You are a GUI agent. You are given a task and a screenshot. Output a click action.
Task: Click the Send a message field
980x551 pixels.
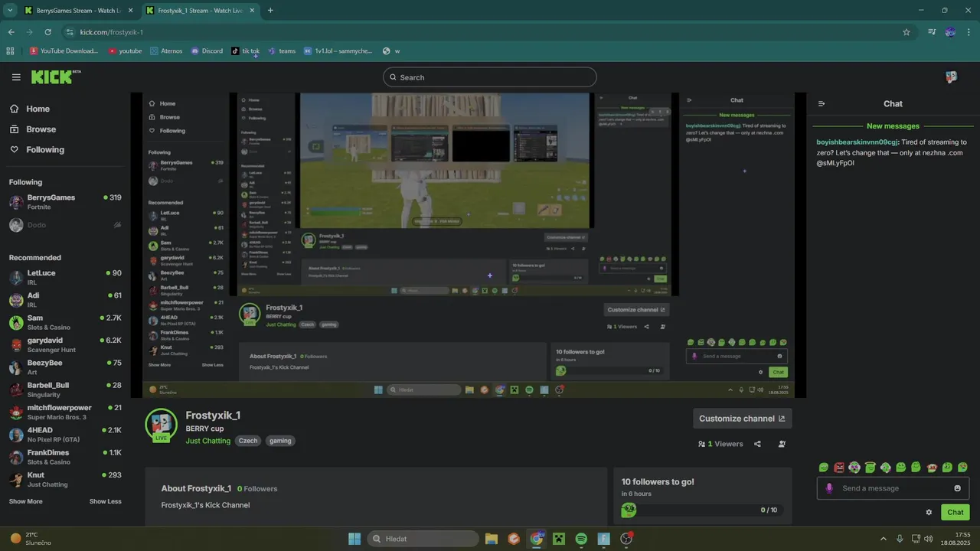893,488
